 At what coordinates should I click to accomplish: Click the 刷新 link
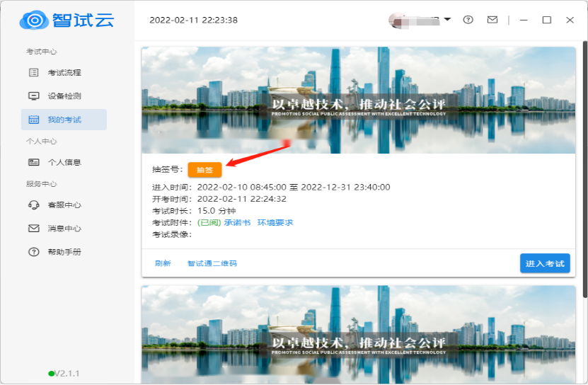point(163,263)
